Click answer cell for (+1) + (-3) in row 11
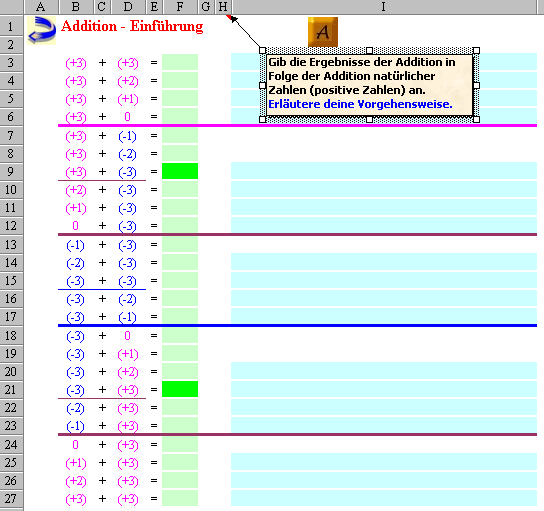The width and height of the screenshot is (544, 511). coord(180,207)
